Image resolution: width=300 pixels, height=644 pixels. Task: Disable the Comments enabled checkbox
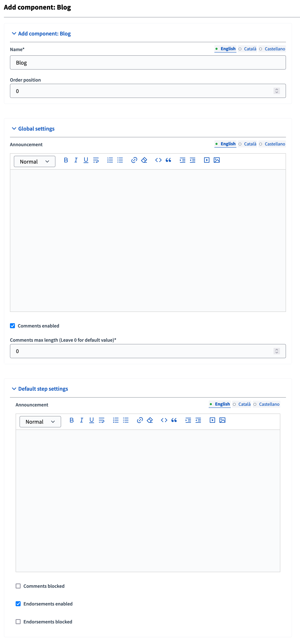click(x=12, y=326)
